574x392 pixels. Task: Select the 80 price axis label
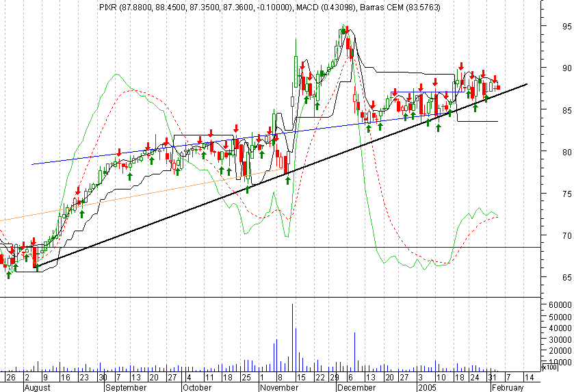point(566,152)
